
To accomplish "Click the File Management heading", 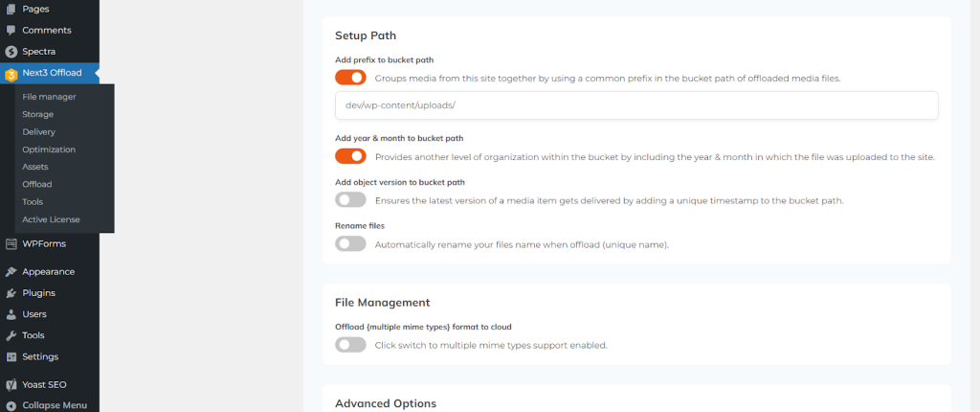I will point(383,302).
